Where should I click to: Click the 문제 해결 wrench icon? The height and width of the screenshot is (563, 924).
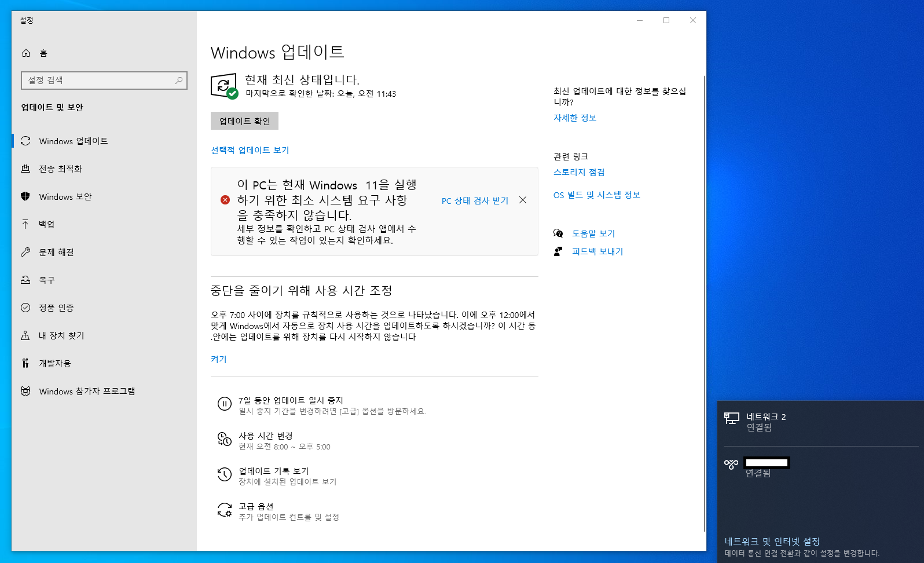point(25,252)
